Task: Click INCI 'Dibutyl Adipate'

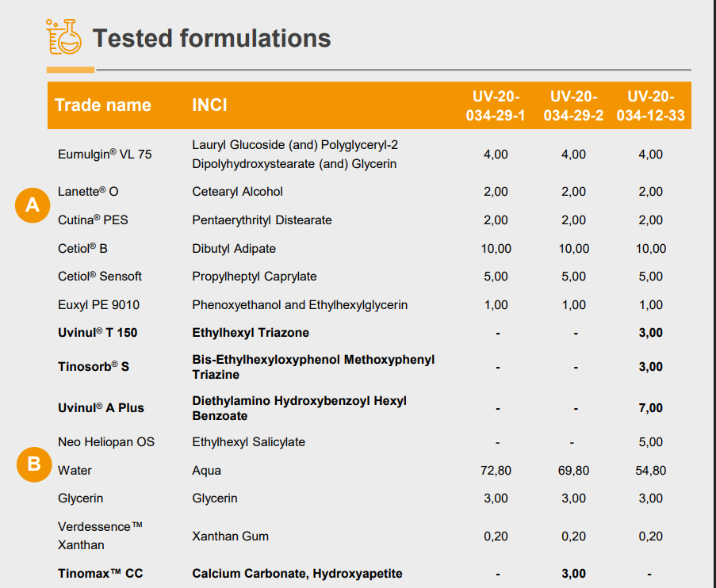Action: (234, 248)
